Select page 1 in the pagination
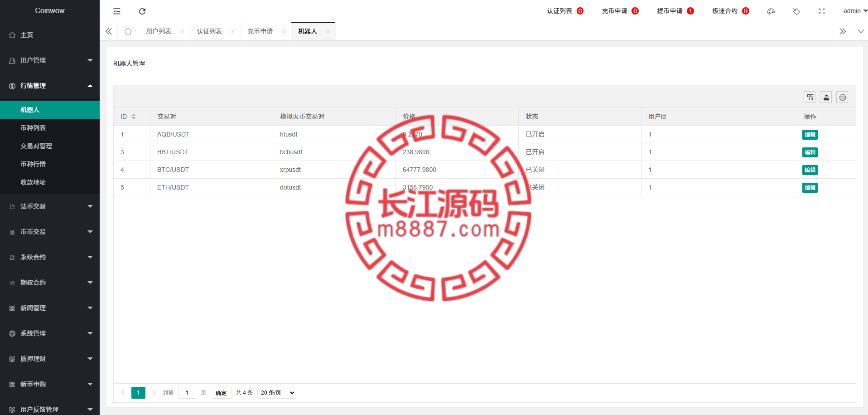This screenshot has height=415, width=868. 139,393
